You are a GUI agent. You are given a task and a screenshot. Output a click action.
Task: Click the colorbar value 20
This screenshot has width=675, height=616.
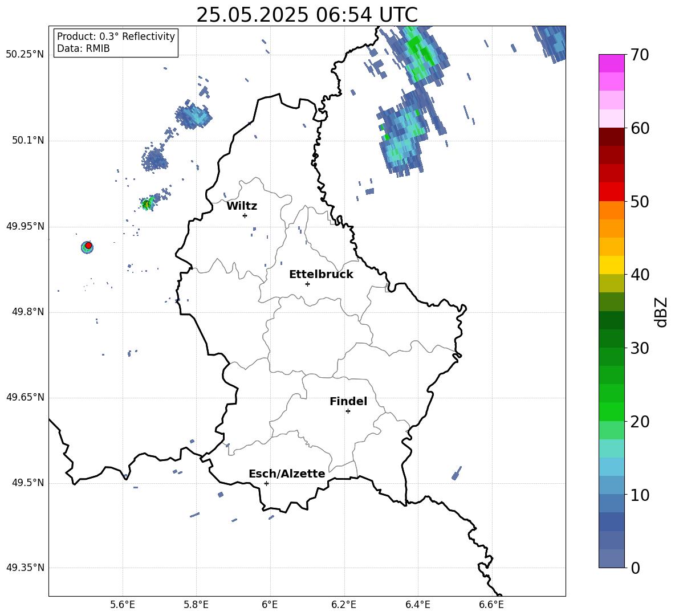tap(640, 422)
